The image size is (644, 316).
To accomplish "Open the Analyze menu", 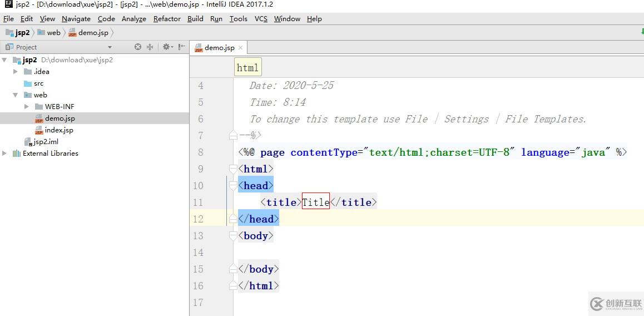I will coord(134,19).
